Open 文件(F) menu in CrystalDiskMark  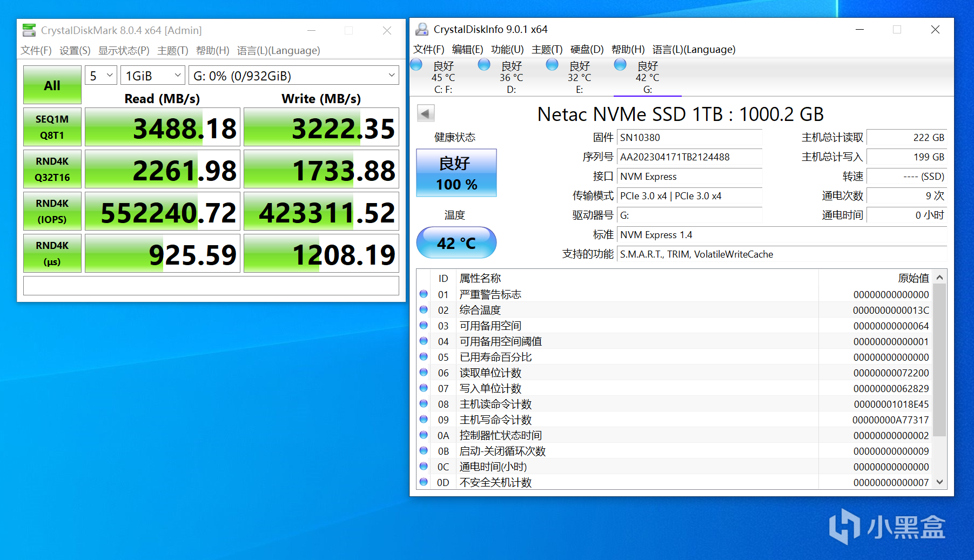click(x=36, y=51)
